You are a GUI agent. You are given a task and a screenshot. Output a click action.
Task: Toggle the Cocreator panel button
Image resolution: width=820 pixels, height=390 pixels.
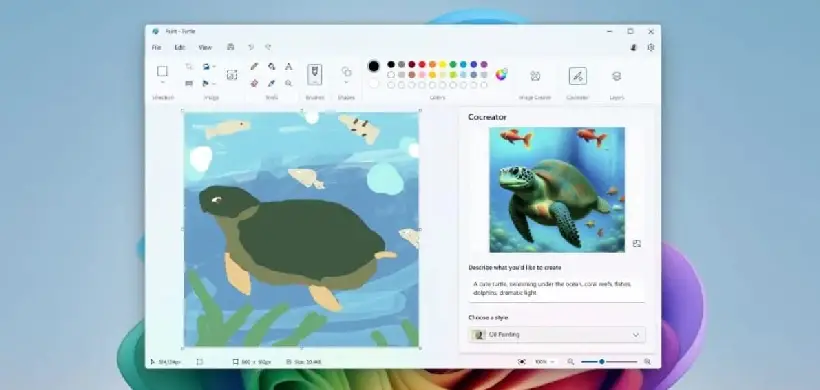tap(578, 76)
